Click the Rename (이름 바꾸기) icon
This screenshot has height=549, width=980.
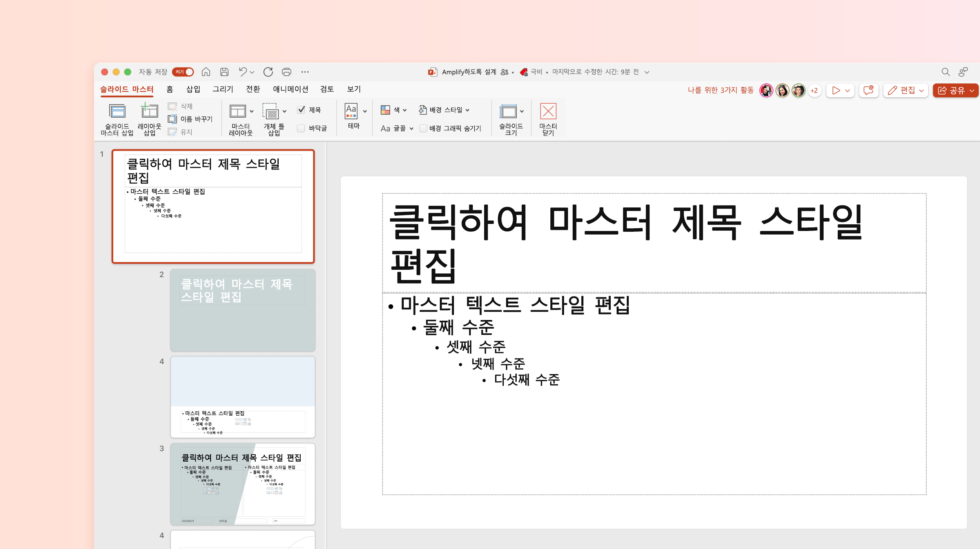172,119
